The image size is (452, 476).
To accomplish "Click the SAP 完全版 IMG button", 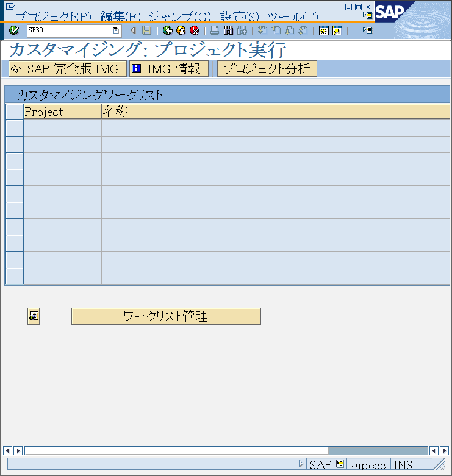I will coord(68,69).
